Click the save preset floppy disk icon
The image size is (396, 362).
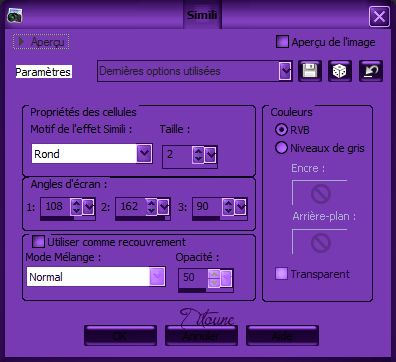pyautogui.click(x=310, y=71)
